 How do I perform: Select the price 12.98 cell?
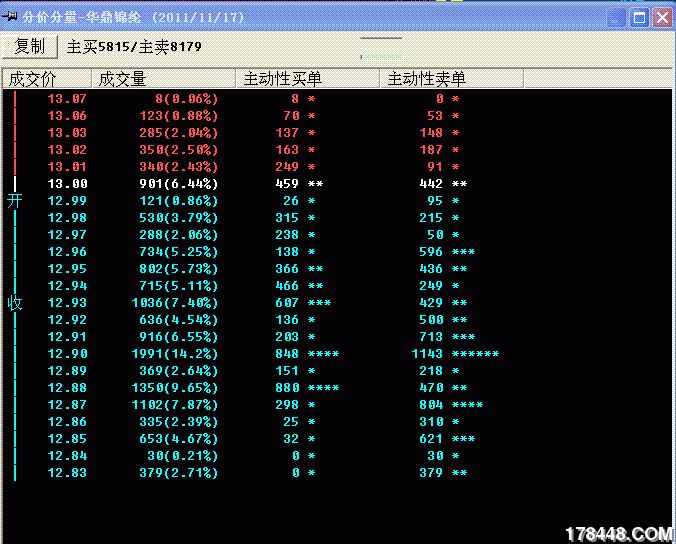(x=67, y=218)
